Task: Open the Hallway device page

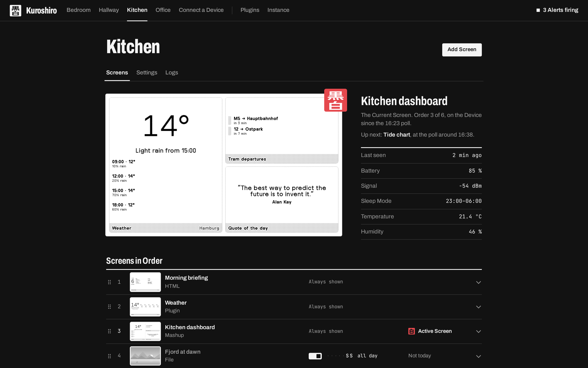Action: (109, 10)
